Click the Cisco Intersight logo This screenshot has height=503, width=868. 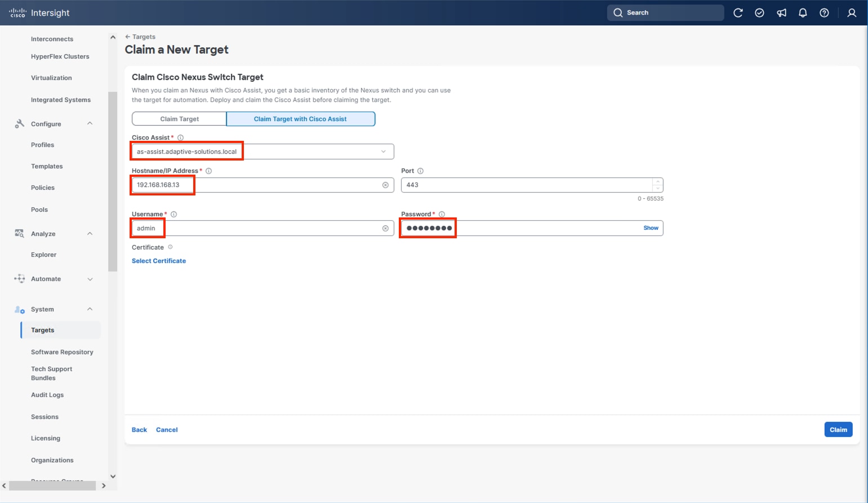(38, 12)
